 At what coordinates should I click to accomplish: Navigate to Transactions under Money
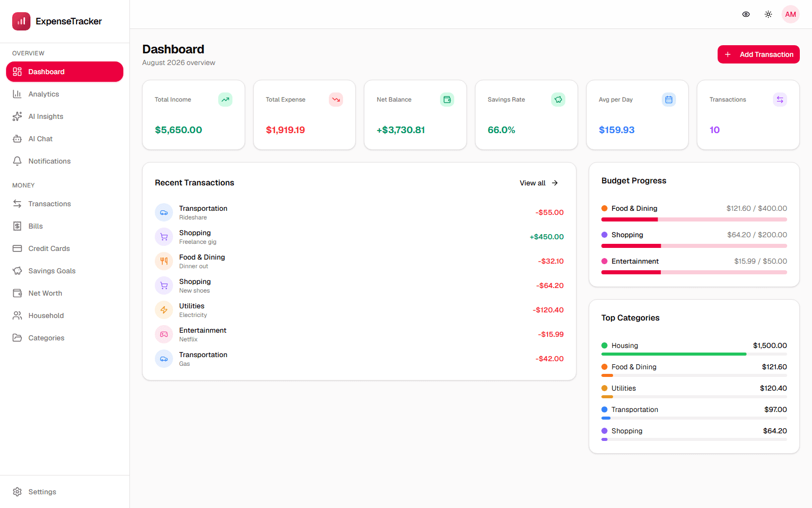64,204
